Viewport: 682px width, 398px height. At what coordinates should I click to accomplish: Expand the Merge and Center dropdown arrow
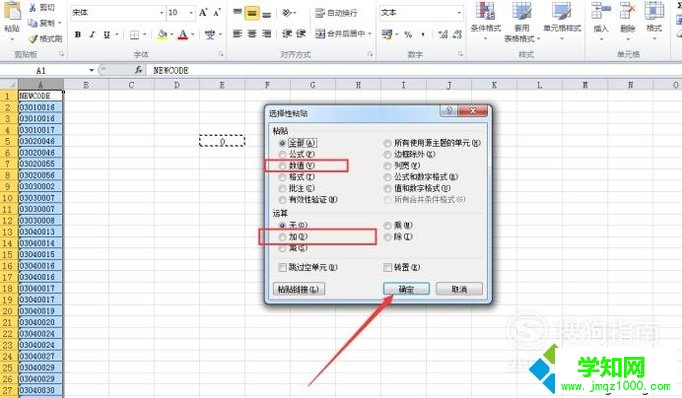370,33
